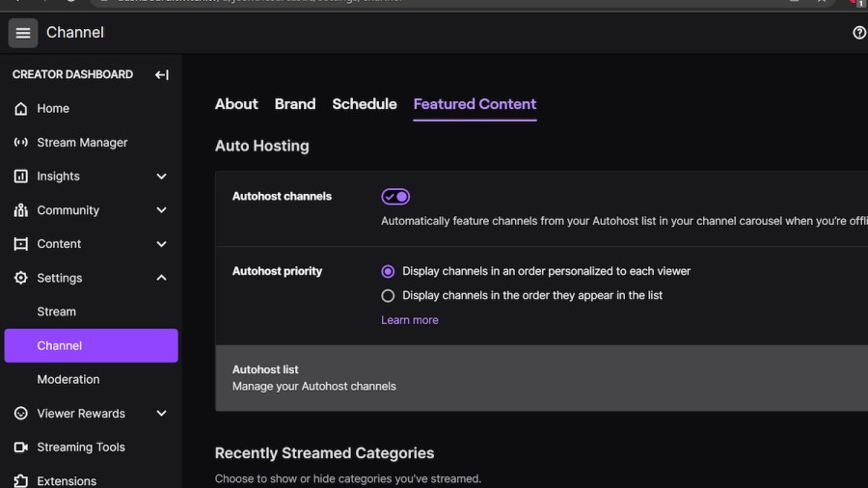The width and height of the screenshot is (868, 488).
Task: Click the Auto Hosting heading
Action: (261, 146)
